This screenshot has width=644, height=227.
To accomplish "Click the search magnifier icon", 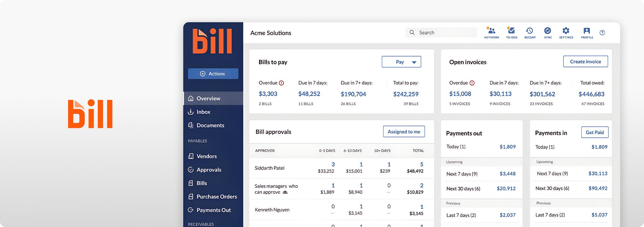I will 412,33.
